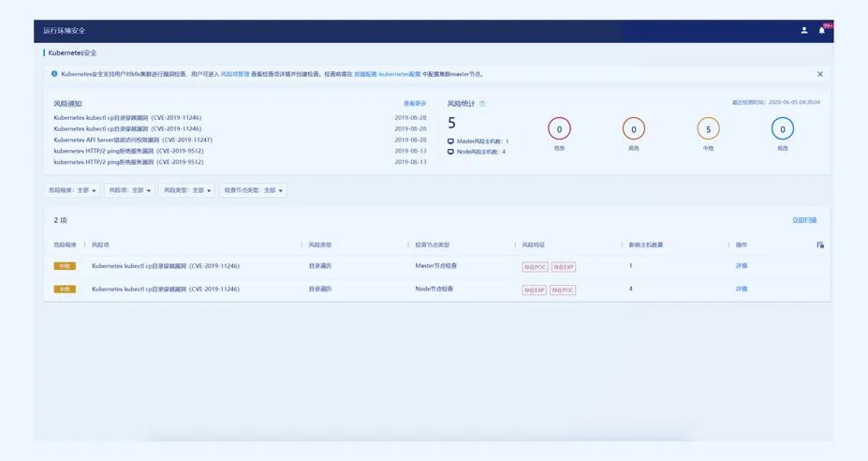Click the 存在EXP tag in the Master节点检查 row
This screenshot has width=868, height=461.
tap(564, 267)
